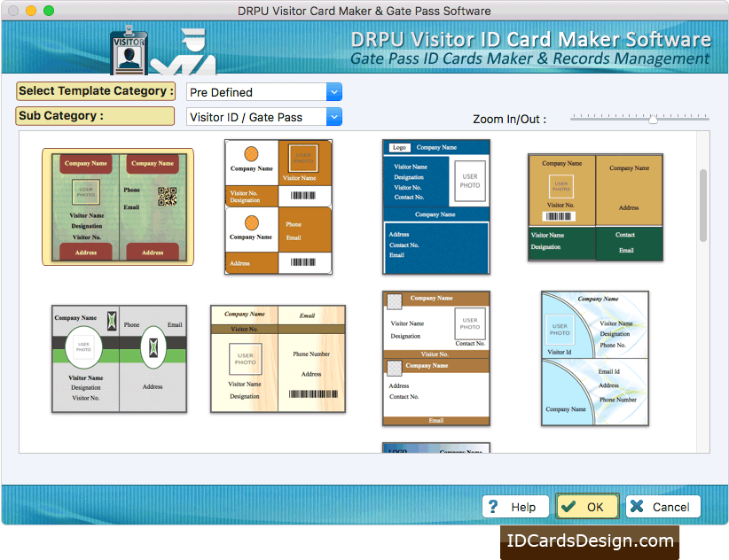Viewport: 729px width, 560px height.
Task: Click the Sub Category label
Action: point(96,116)
